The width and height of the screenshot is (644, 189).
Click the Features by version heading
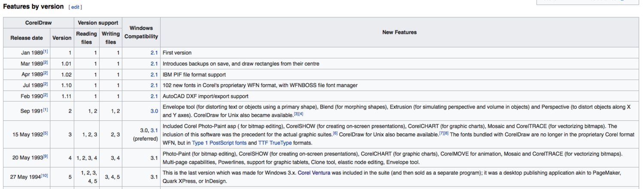(33, 7)
